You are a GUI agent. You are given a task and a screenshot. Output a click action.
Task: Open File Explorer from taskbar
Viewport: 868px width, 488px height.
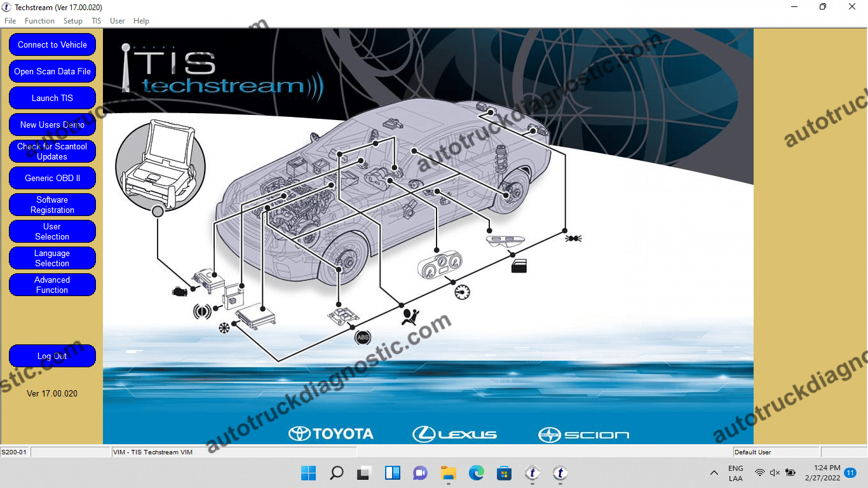(449, 473)
